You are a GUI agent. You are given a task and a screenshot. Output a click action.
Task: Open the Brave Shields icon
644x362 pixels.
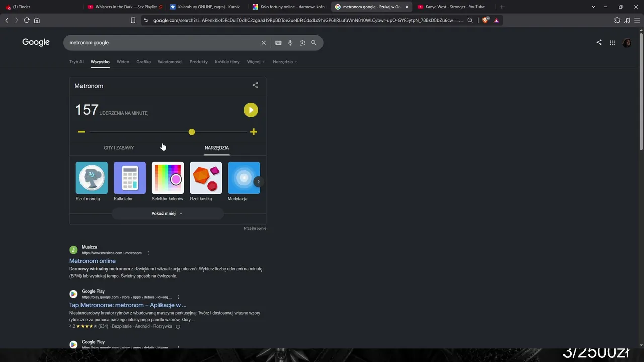coord(485,20)
